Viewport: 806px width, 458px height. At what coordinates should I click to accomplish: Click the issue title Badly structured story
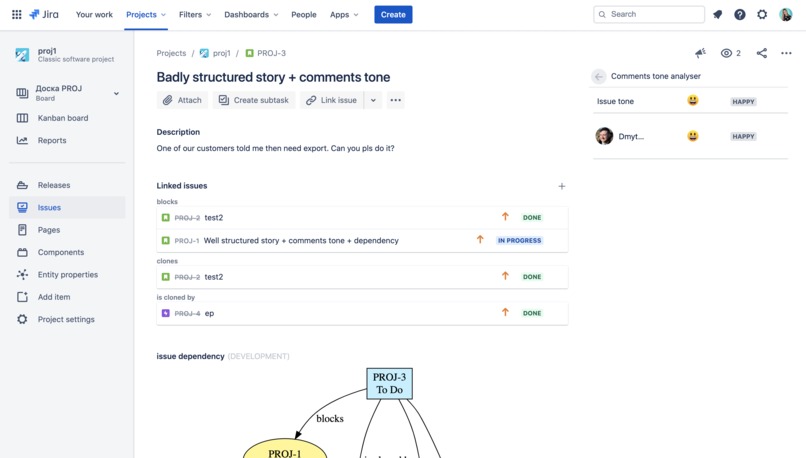(273, 77)
